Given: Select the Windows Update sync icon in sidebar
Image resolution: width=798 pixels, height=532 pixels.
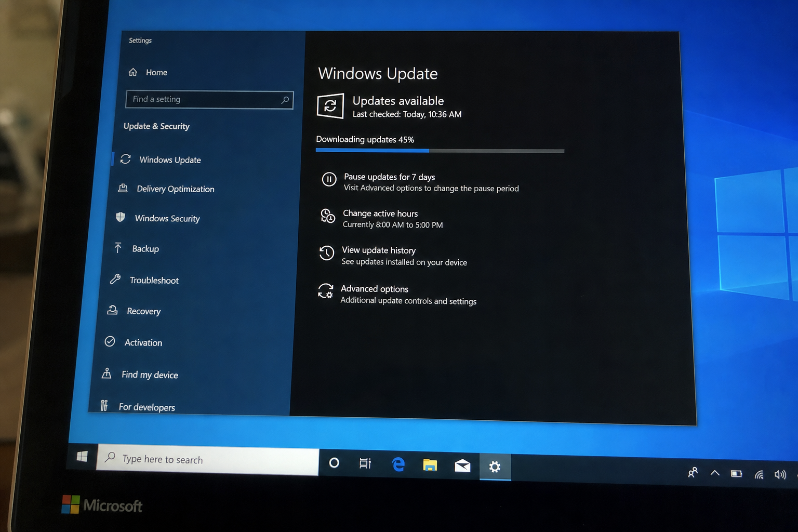Looking at the screenshot, I should pyautogui.click(x=125, y=159).
